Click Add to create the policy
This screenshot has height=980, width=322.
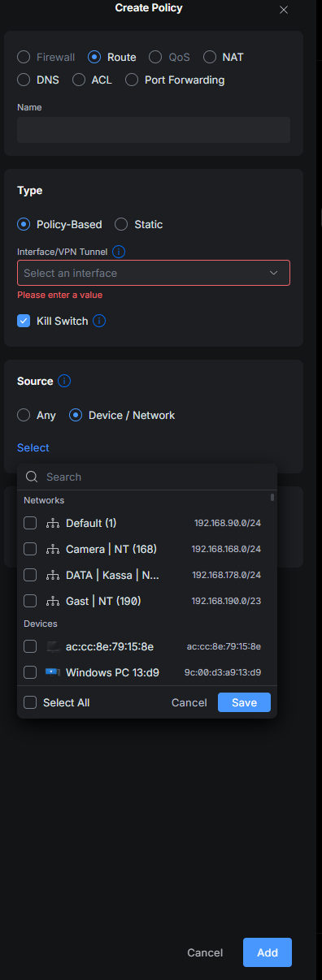coord(268,952)
